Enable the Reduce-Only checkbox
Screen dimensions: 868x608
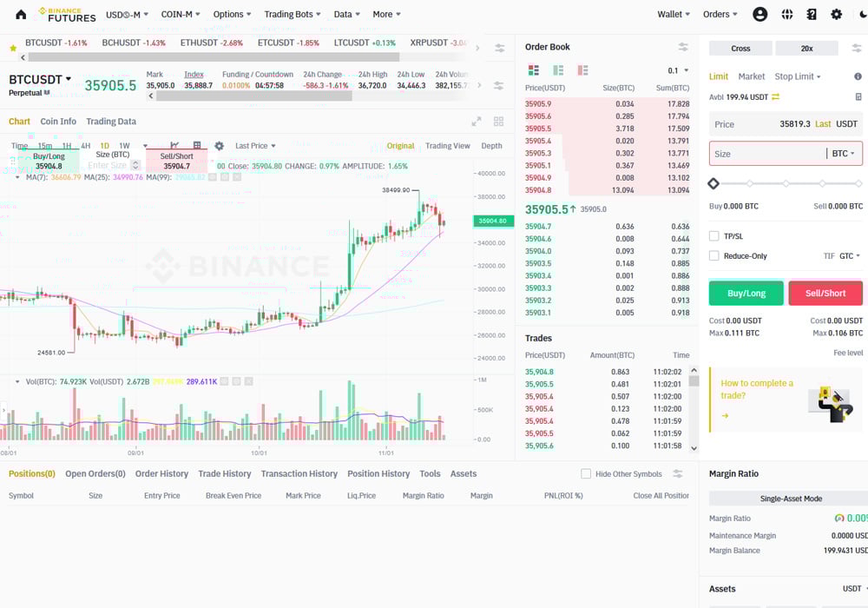pyautogui.click(x=714, y=256)
